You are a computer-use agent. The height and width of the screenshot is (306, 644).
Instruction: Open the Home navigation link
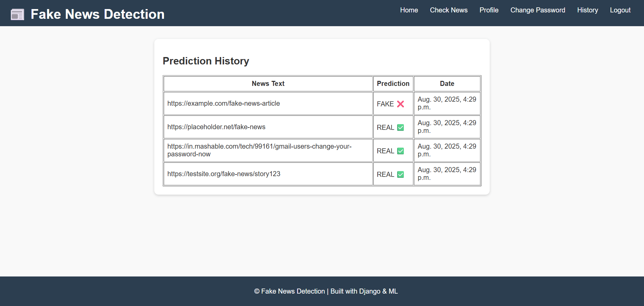409,10
